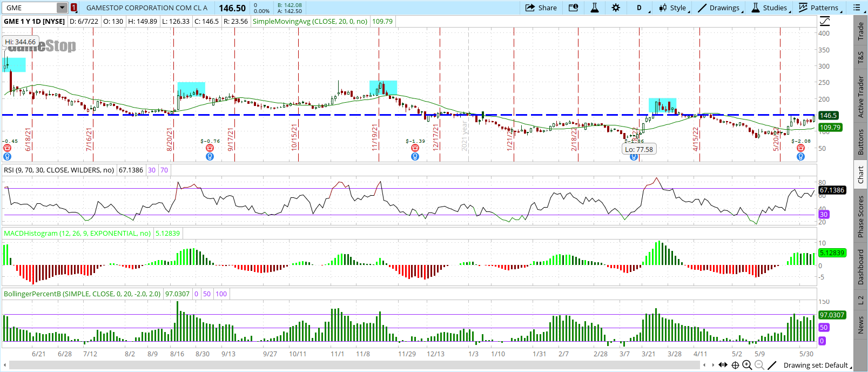Viewport: 868px width, 372px height.
Task: Open the Style dropdown menu
Action: (x=672, y=8)
